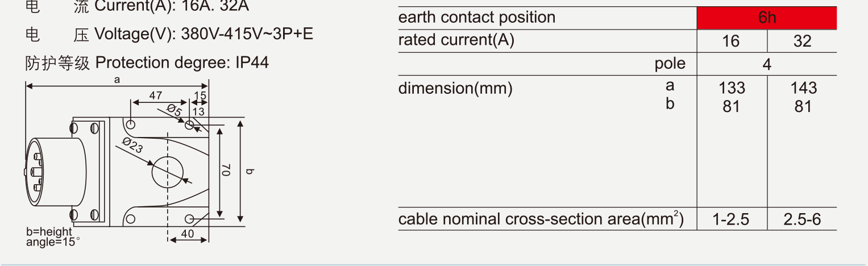Viewport: 868px width, 266px height.
Task: Click the vertical "70" dimension label
Action: (x=226, y=170)
